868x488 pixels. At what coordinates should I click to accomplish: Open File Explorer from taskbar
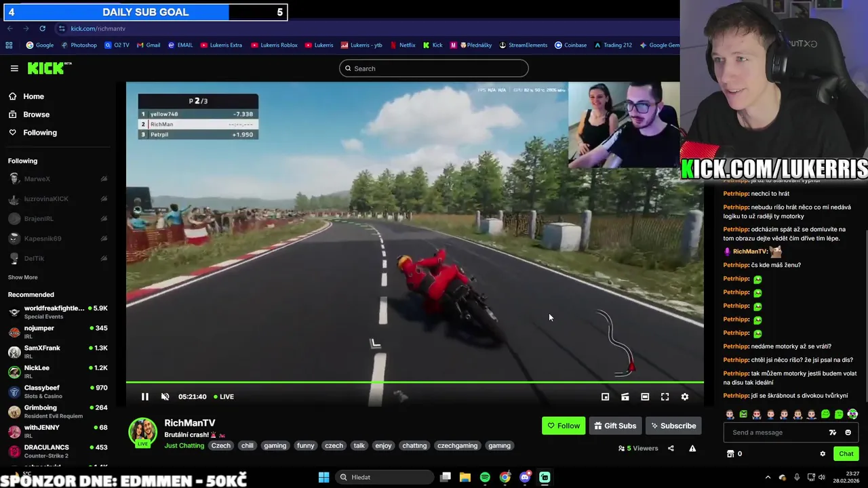coord(465,477)
